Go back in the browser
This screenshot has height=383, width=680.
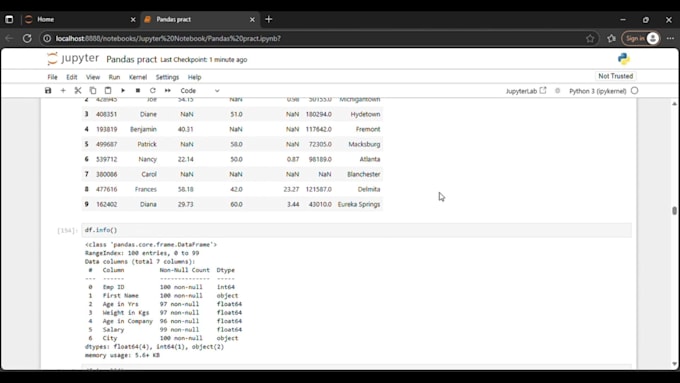pyautogui.click(x=9, y=39)
